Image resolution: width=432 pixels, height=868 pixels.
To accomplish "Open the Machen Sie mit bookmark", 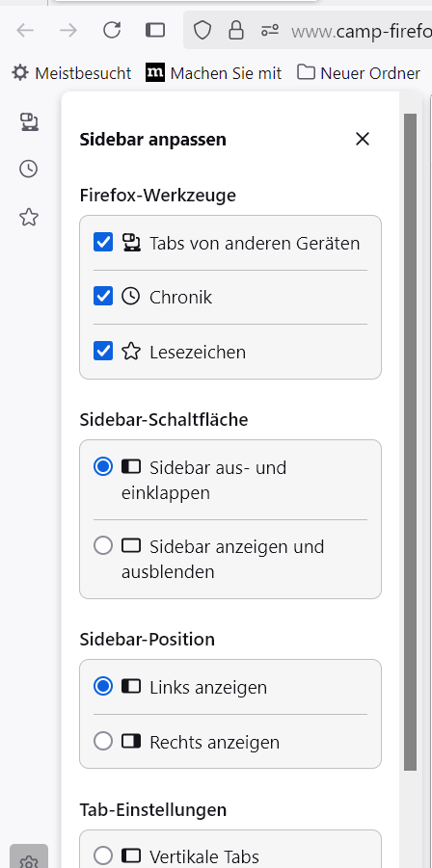I will click(213, 73).
